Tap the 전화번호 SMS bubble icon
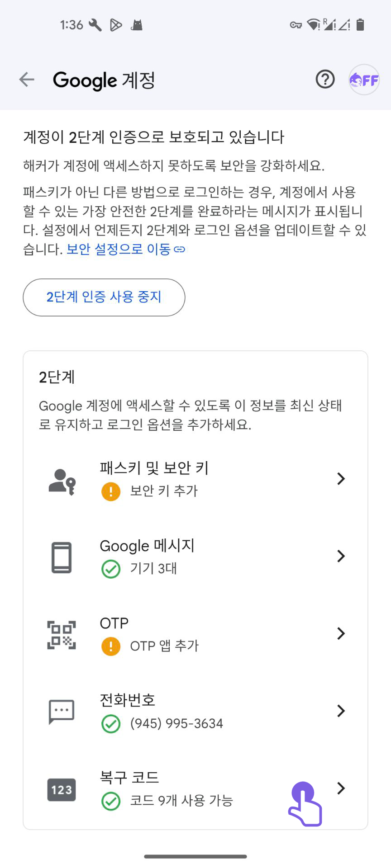 click(x=62, y=712)
